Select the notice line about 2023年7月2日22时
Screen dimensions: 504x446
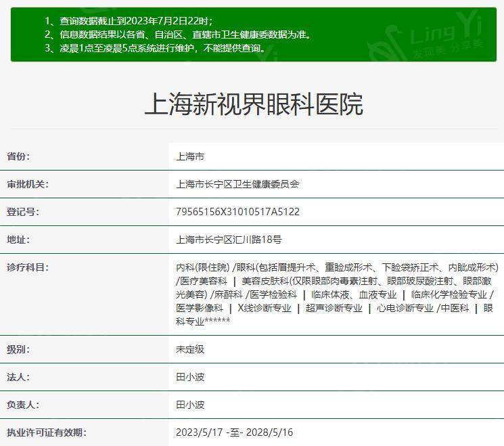[129, 21]
